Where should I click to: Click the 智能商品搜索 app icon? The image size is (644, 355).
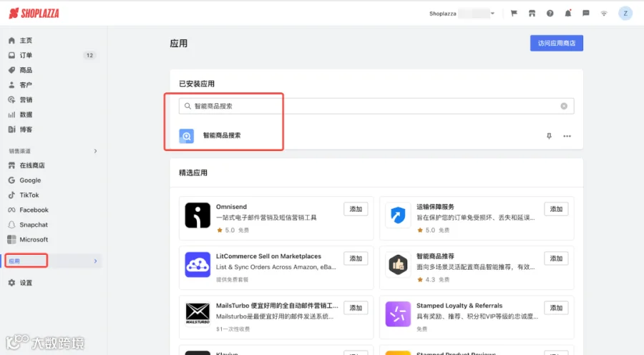[187, 135]
